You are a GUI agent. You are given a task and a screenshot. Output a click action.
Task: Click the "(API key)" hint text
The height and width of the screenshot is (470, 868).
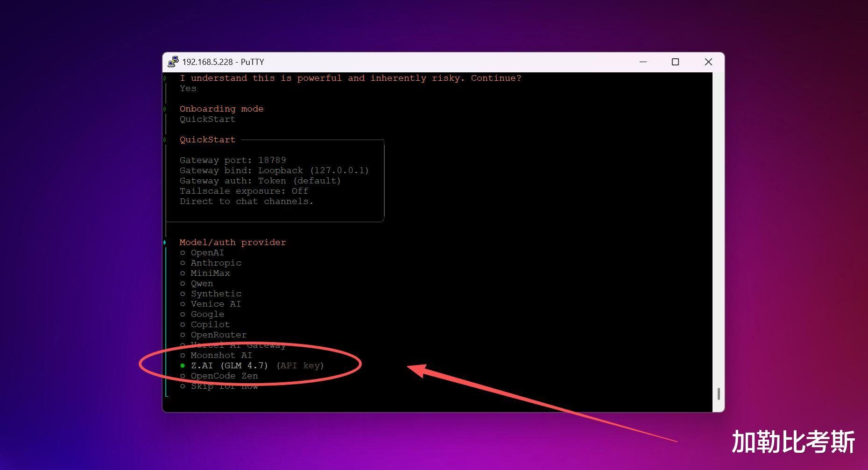pos(300,365)
